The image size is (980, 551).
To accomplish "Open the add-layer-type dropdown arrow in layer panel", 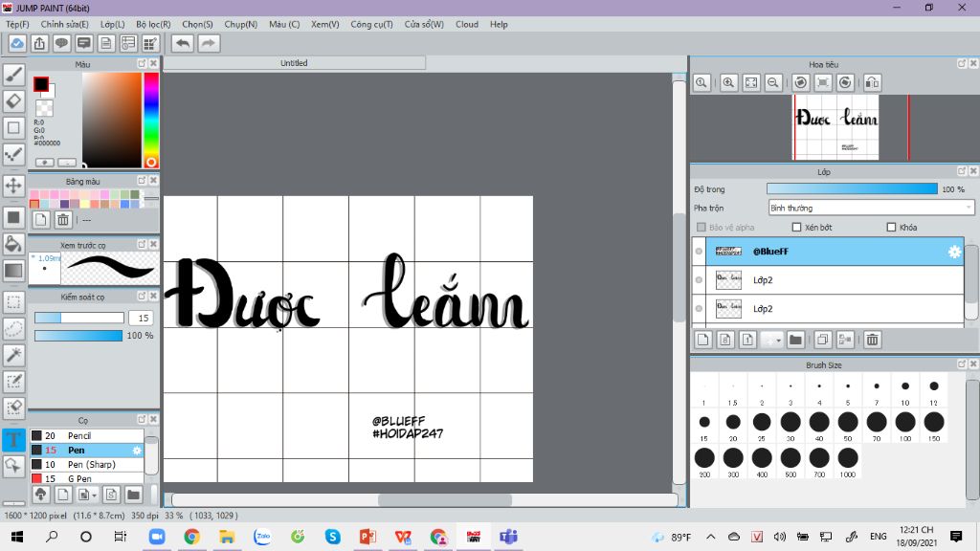I will (x=778, y=340).
